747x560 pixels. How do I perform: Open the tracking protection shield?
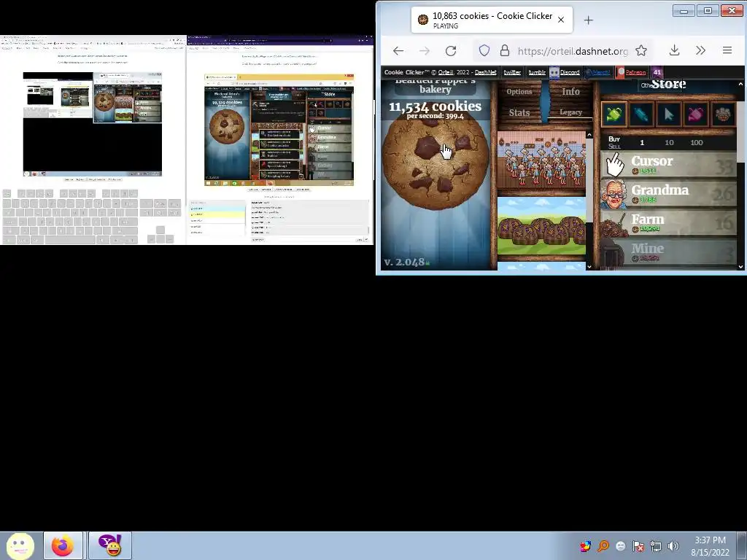(484, 50)
